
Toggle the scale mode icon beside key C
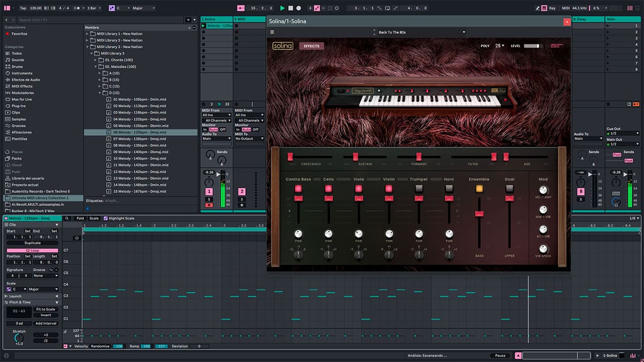pos(112,8)
